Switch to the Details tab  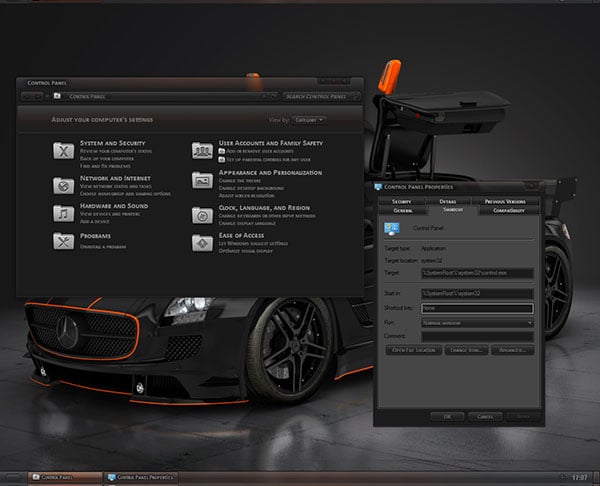[448, 201]
